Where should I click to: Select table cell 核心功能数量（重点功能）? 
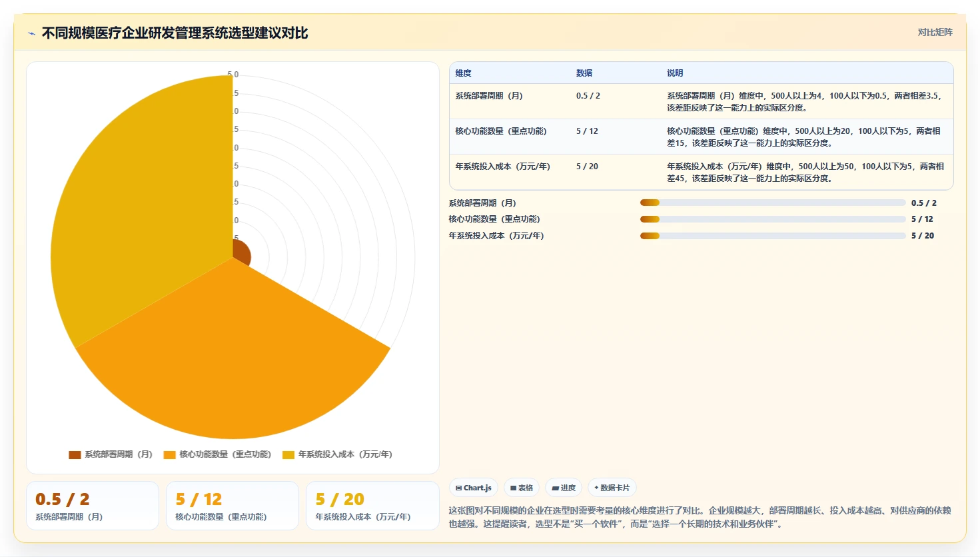(x=501, y=131)
